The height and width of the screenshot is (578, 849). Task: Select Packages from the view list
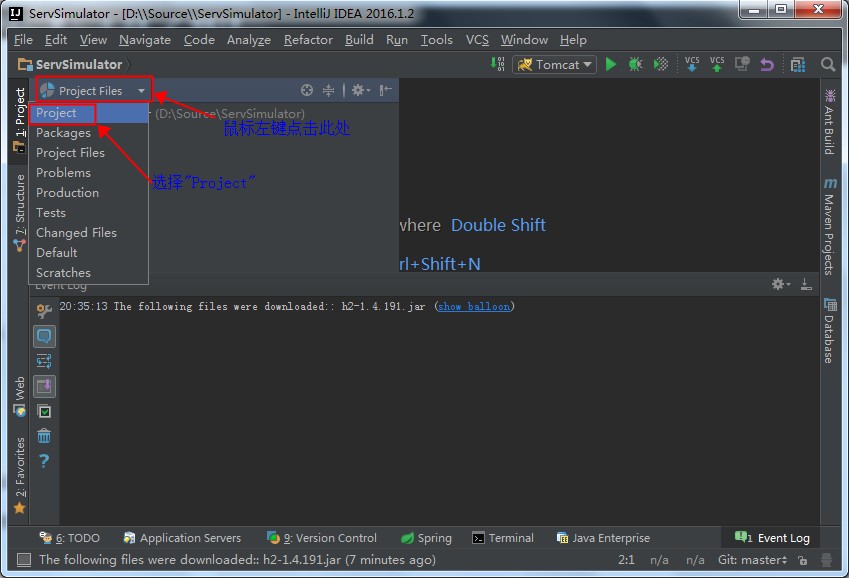click(x=88, y=133)
